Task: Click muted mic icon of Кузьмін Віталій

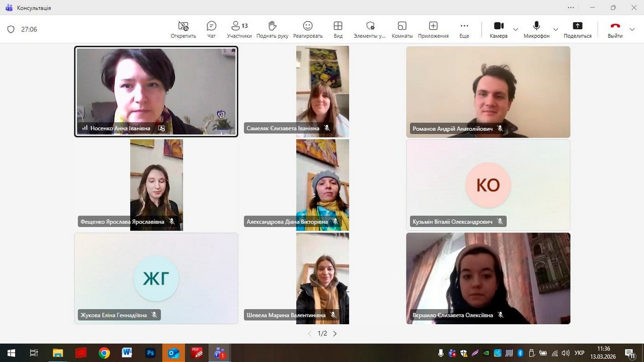Action: (500, 222)
